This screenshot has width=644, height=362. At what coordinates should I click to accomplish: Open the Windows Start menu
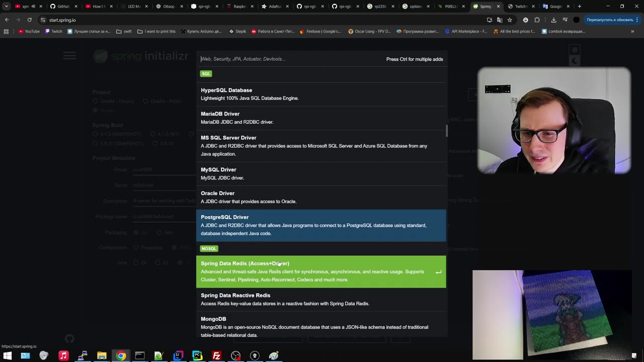click(7, 355)
